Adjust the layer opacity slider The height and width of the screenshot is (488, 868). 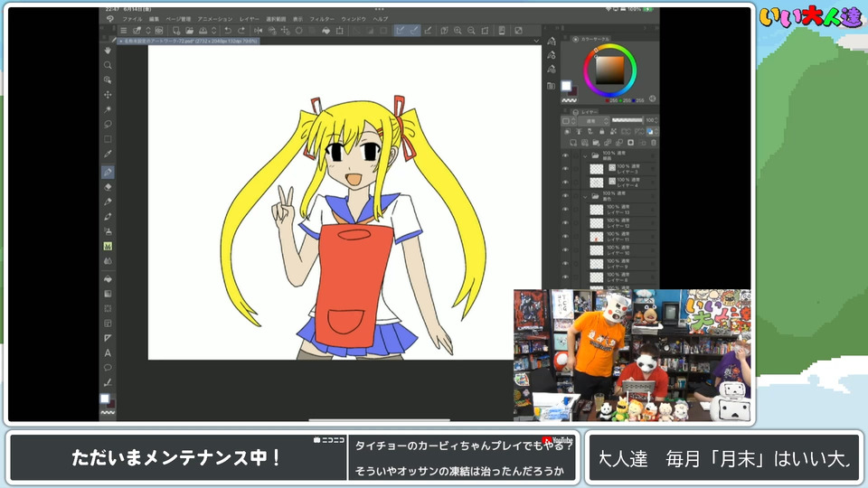(628, 119)
